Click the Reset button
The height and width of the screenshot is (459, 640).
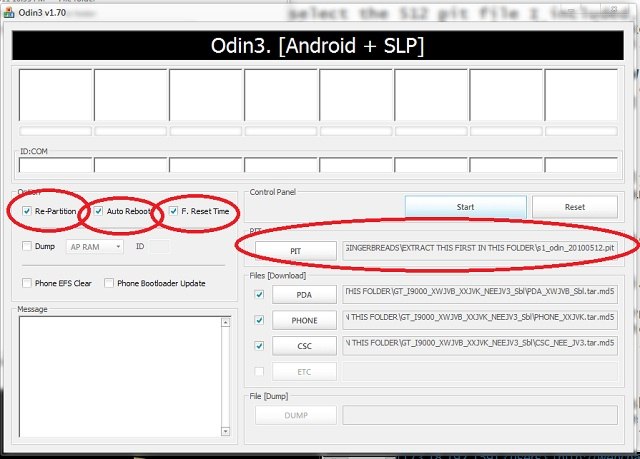(x=575, y=207)
